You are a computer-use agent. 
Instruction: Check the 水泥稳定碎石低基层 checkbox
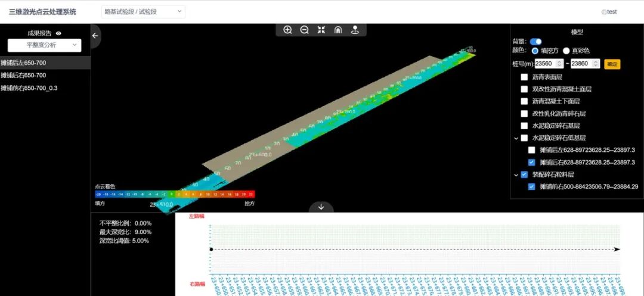(x=524, y=138)
